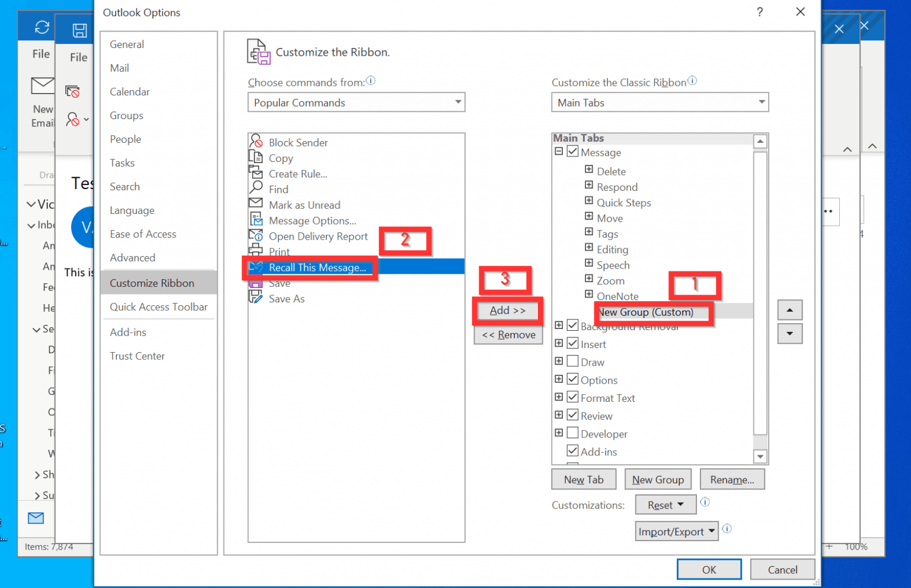Collapse the Message tree item
The width and height of the screenshot is (911, 588).
click(x=559, y=151)
